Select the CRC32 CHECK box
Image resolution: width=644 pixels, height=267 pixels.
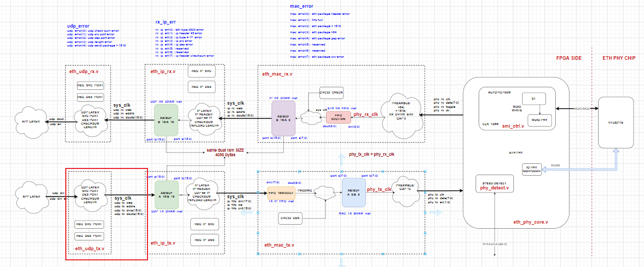(x=331, y=92)
